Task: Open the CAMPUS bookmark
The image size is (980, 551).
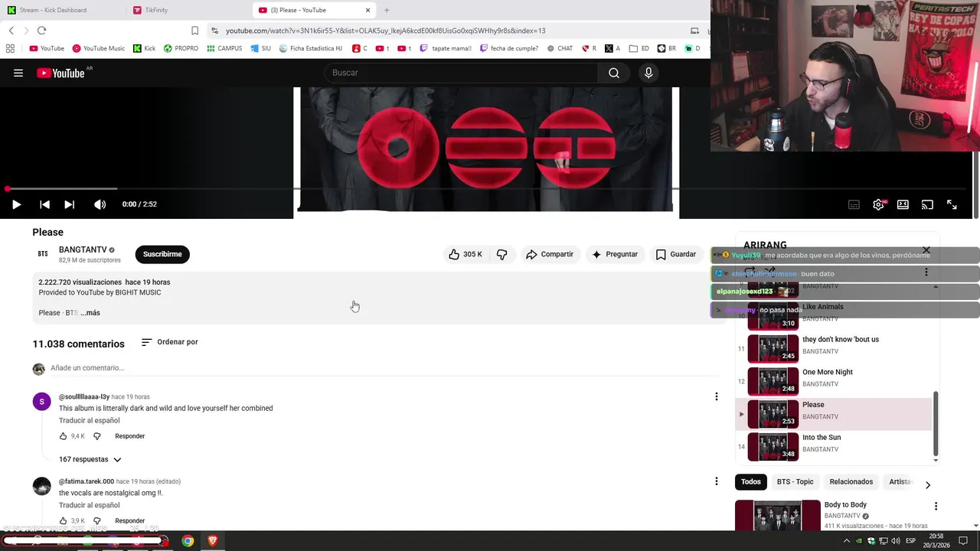Action: [224, 48]
